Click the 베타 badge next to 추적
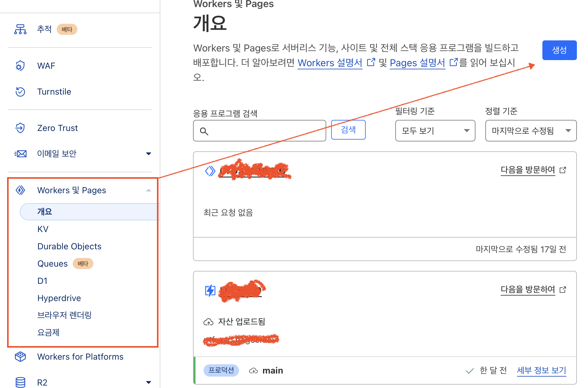This screenshot has height=388, width=588. (67, 29)
